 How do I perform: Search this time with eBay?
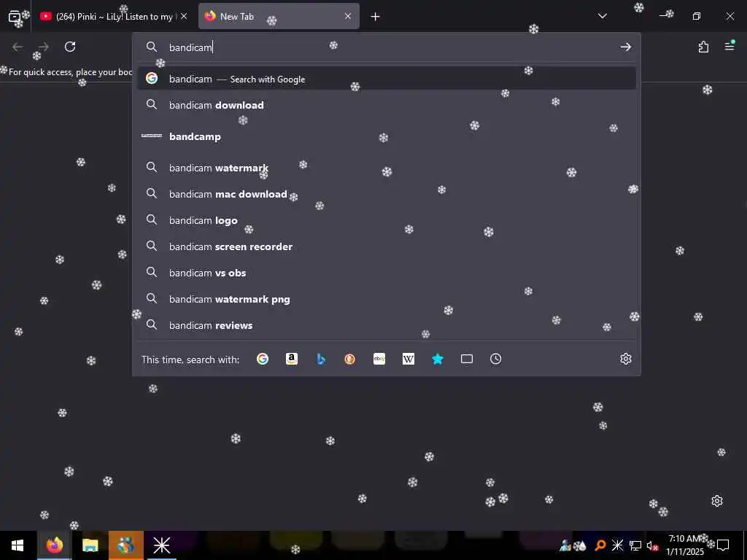379,359
